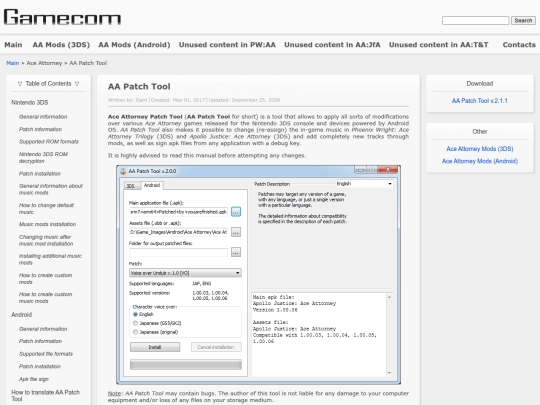
Task: Minimize the AA Patch Tool window
Action: tap(360, 169)
